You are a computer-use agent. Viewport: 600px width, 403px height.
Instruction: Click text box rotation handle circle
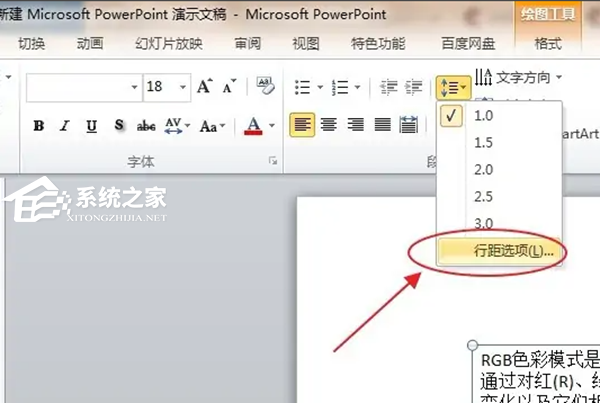tap(473, 345)
